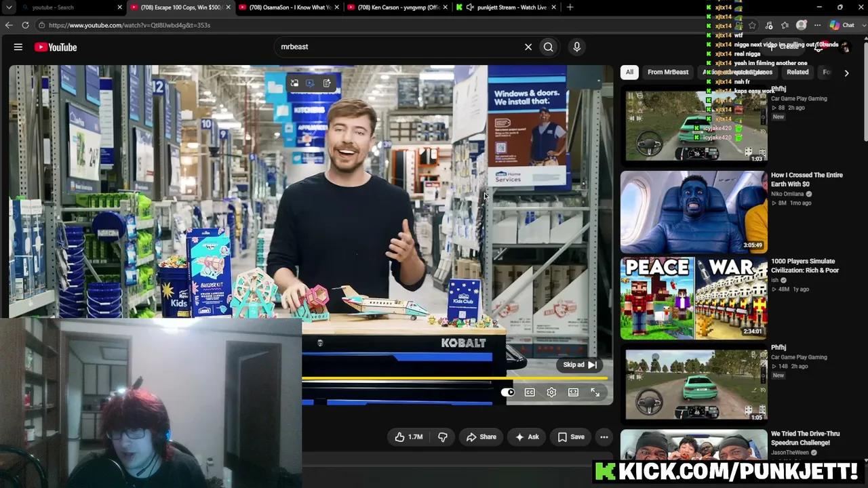Screen dimensions: 868x488
Task: Save the video to a playlist
Action: (x=571, y=437)
